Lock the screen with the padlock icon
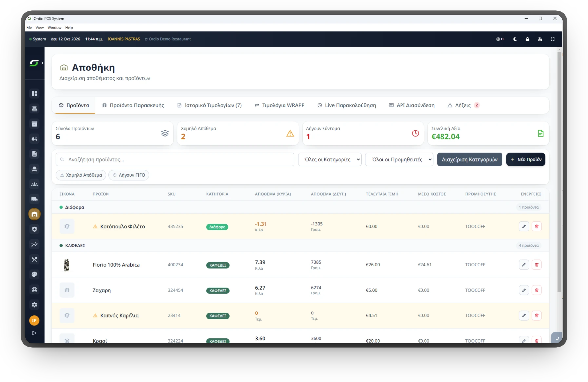Viewport: 588px width, 382px height. pos(527,39)
